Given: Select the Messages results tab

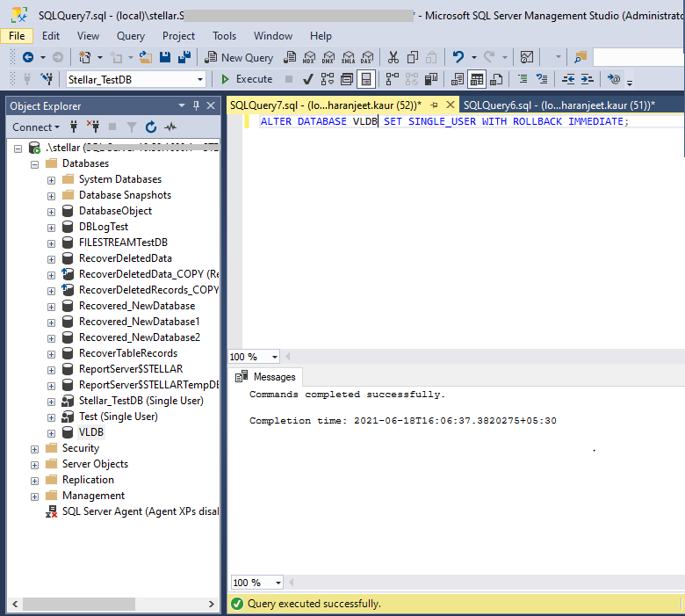Looking at the screenshot, I should click(x=265, y=377).
